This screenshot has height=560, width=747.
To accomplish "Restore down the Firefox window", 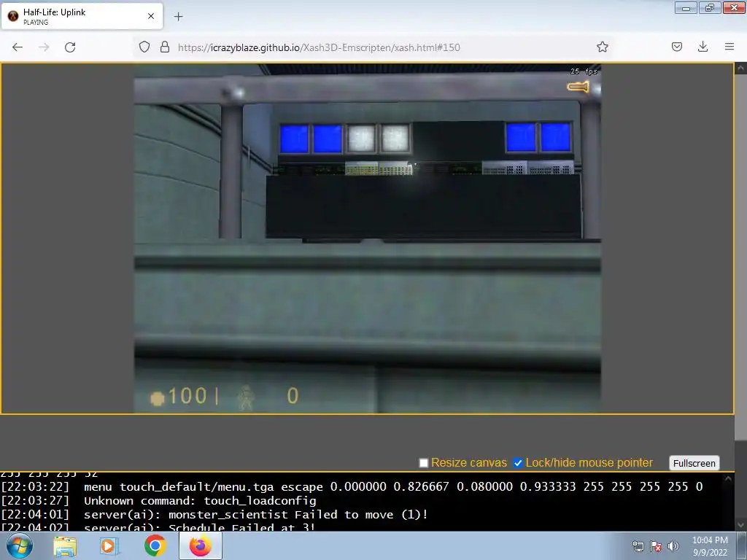I will 710,7.
